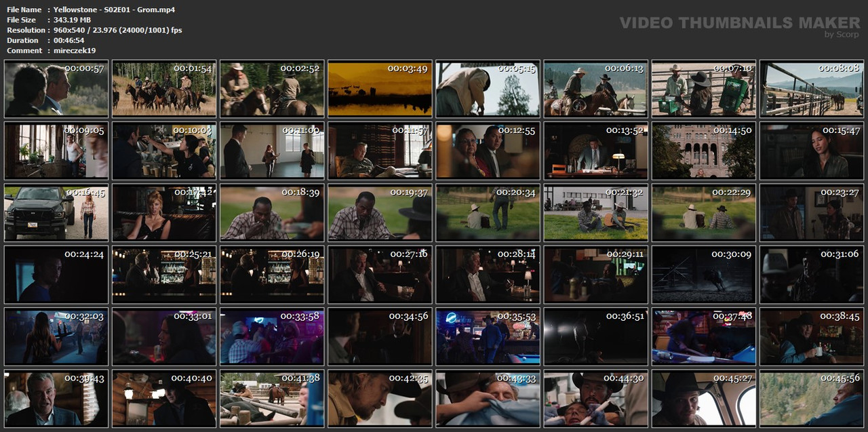This screenshot has height=432, width=868.
Task: Open the thumbnail stamped 00:18:39
Action: click(x=272, y=213)
